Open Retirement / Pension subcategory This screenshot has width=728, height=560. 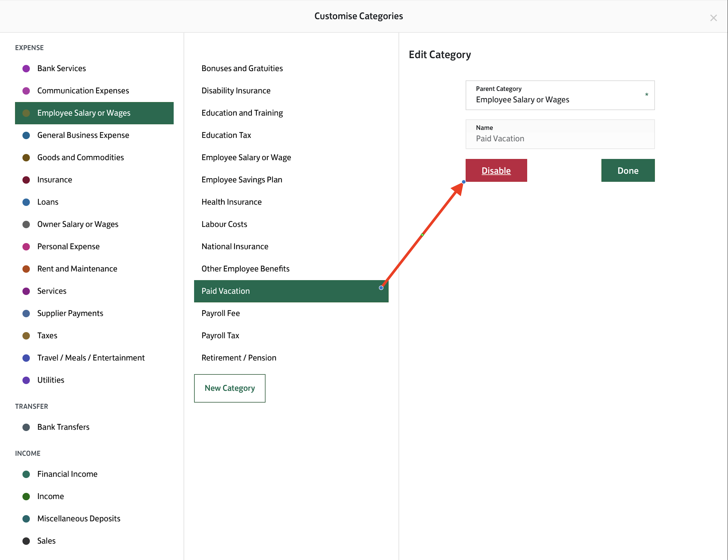(x=291, y=358)
